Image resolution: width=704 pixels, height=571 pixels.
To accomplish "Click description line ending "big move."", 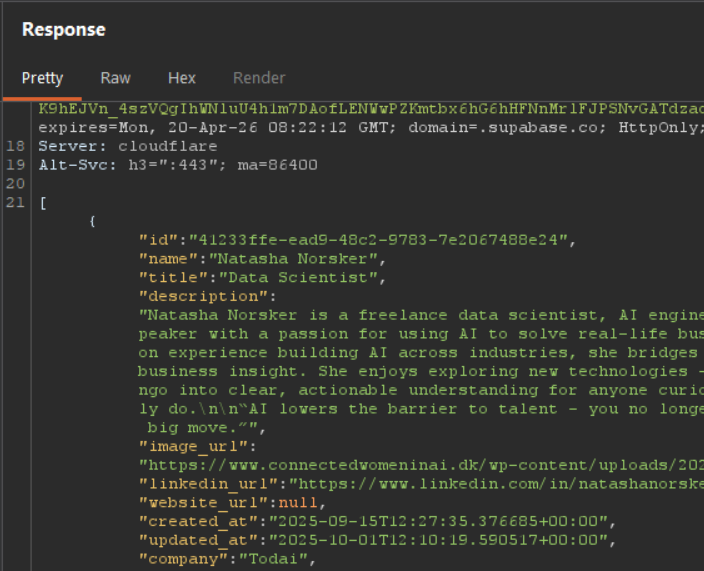I will (202, 428).
